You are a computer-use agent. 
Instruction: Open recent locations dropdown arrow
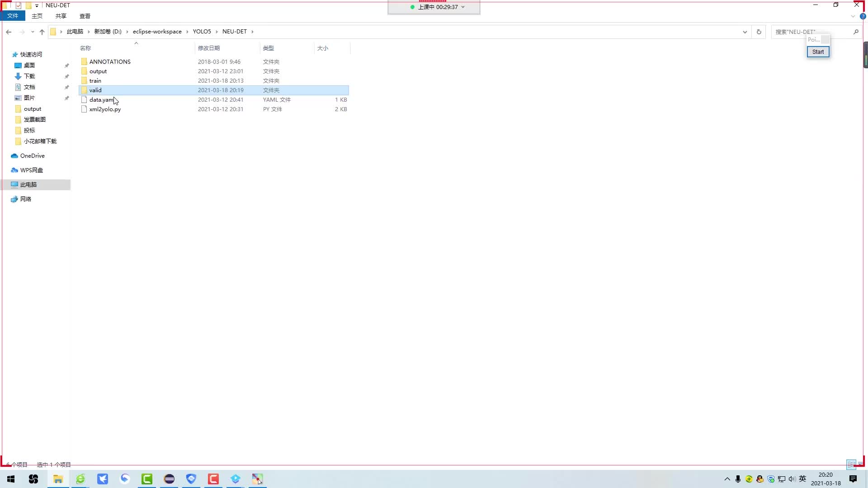pyautogui.click(x=33, y=32)
